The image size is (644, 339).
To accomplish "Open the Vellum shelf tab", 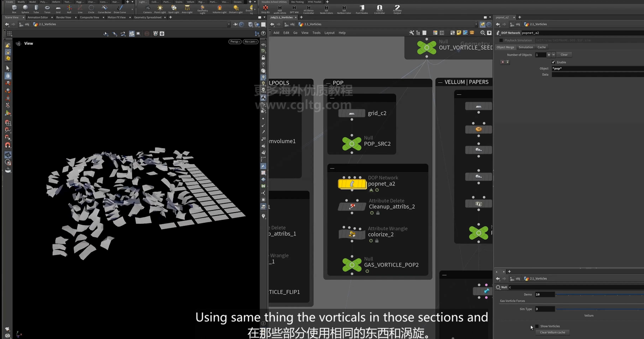I will click(x=190, y=2).
